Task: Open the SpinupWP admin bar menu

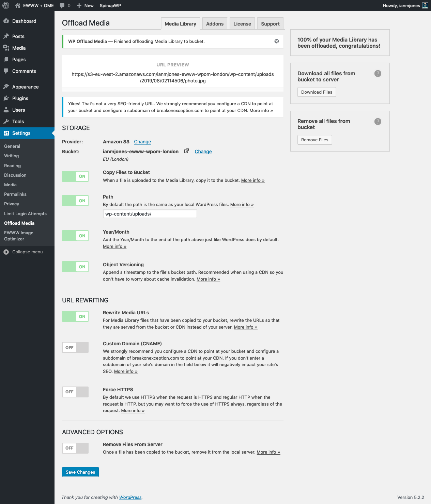Action: click(110, 5)
